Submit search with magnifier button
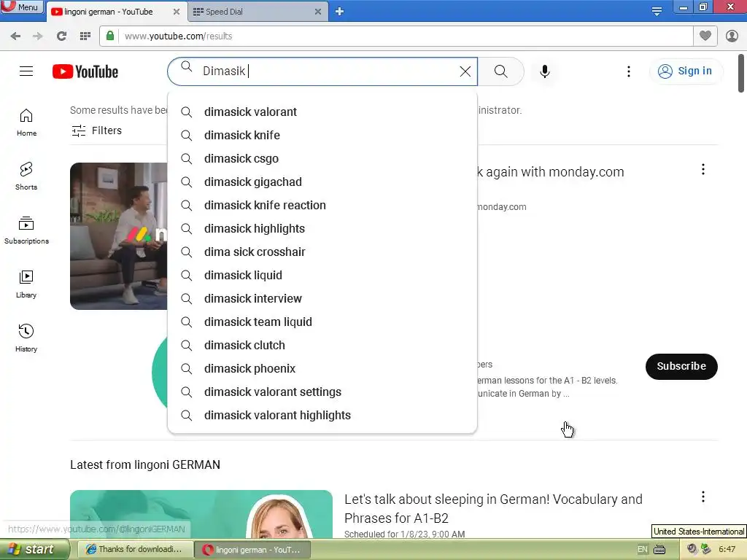747x560 pixels. click(x=500, y=71)
